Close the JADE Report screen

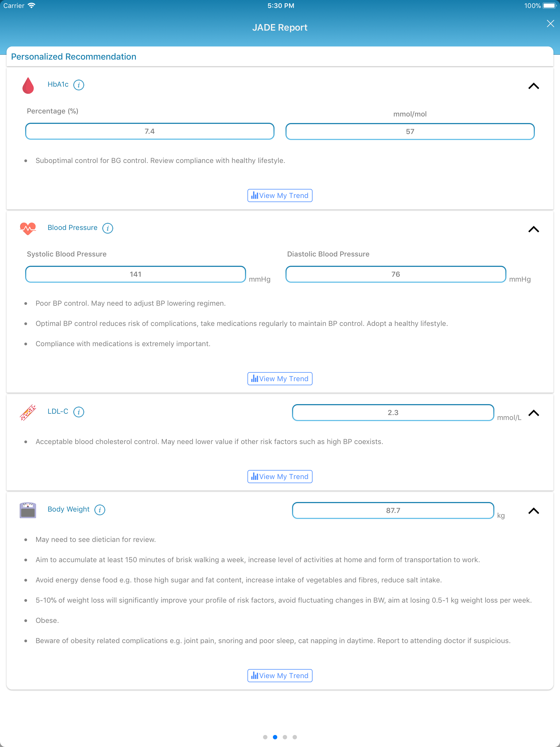click(x=550, y=23)
